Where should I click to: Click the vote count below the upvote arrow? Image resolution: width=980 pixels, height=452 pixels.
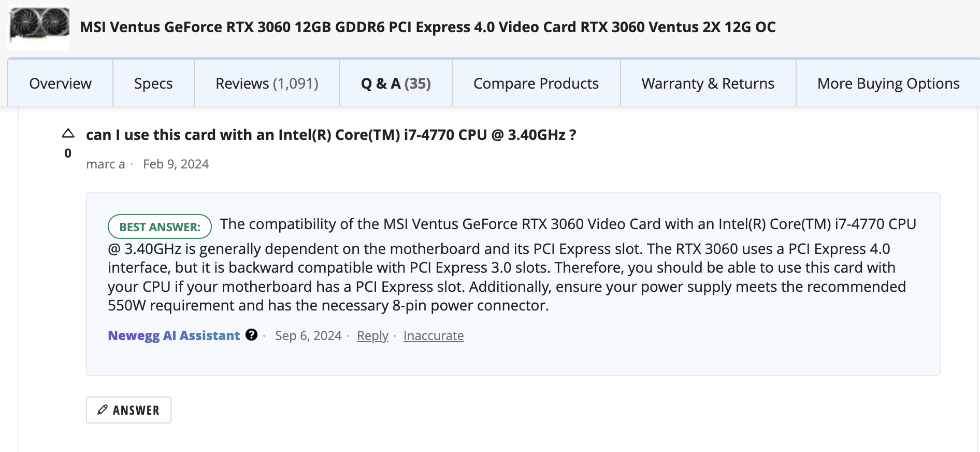[68, 153]
